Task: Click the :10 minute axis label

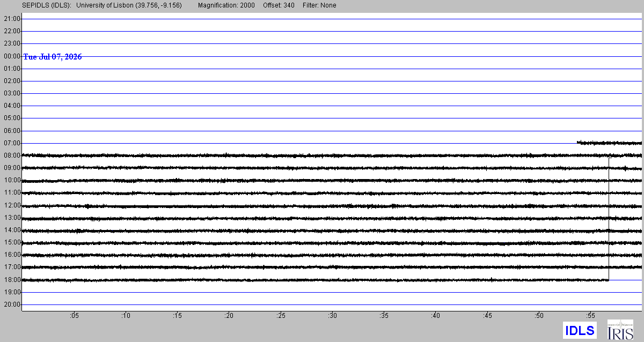Action: point(125,316)
